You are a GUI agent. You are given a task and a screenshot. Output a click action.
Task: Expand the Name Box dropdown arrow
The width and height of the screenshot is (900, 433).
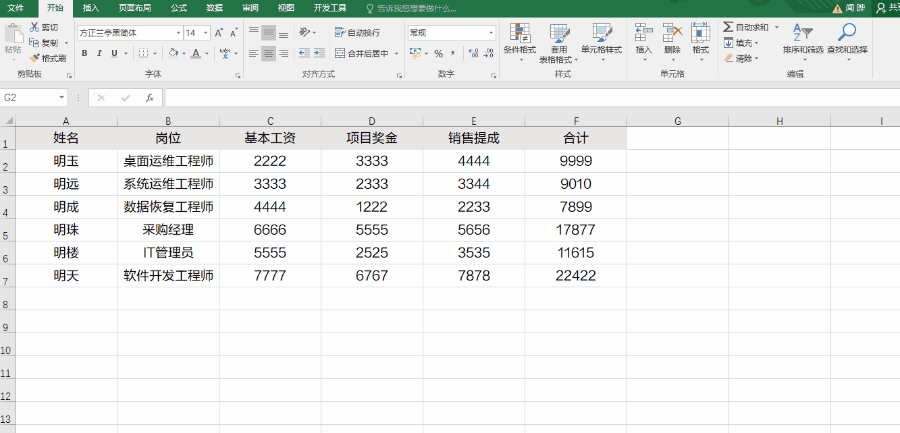coord(62,98)
